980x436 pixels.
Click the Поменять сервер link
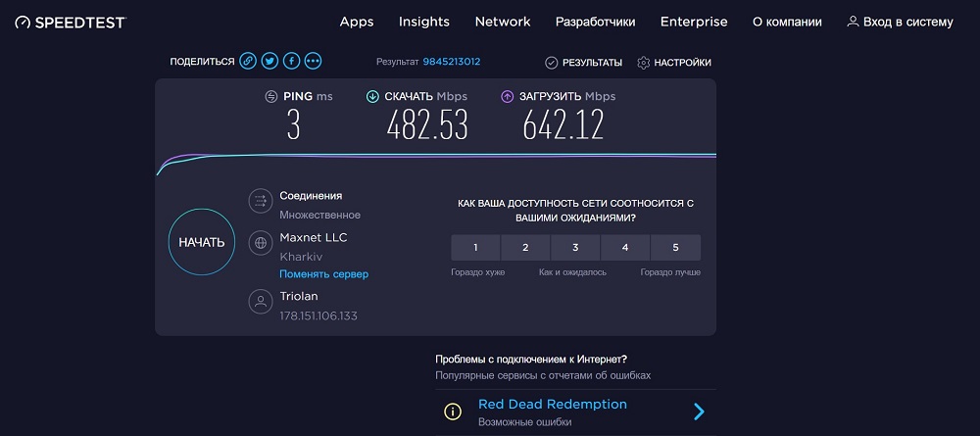pyautogui.click(x=323, y=274)
